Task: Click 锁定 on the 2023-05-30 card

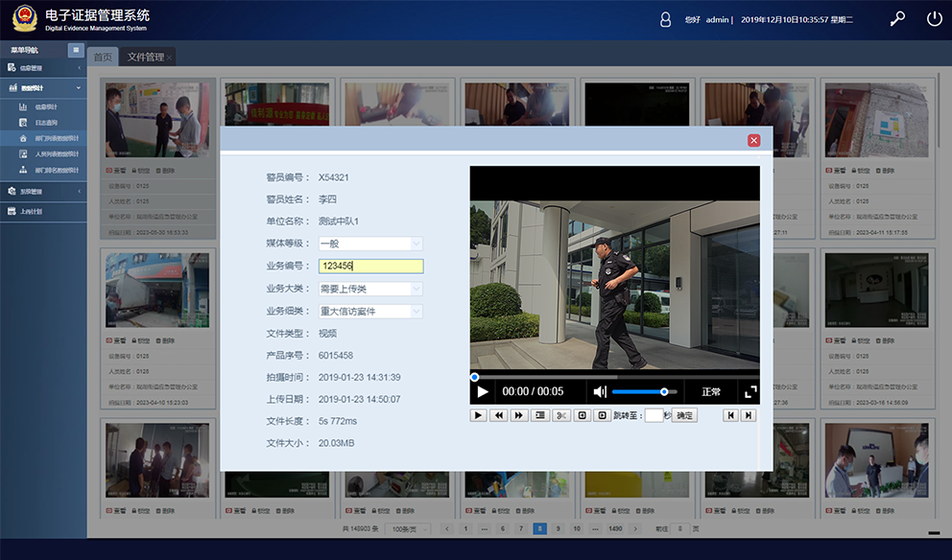Action: [x=141, y=171]
